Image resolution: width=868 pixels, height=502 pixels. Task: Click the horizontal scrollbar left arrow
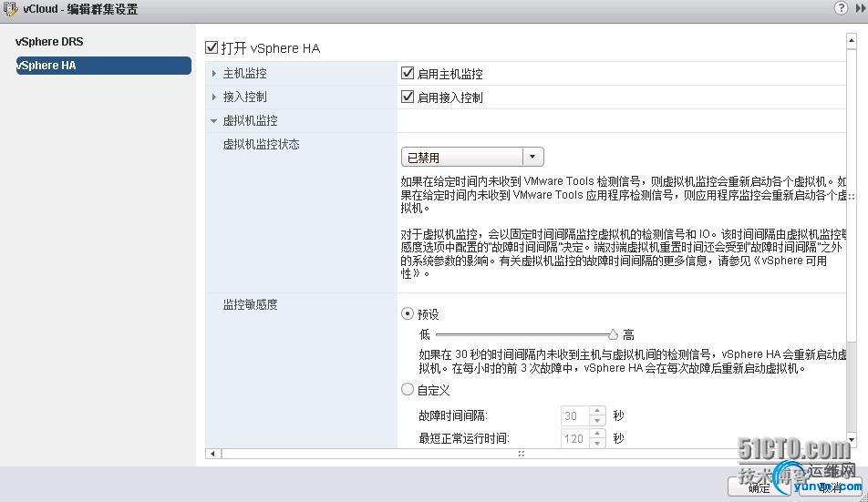213,454
